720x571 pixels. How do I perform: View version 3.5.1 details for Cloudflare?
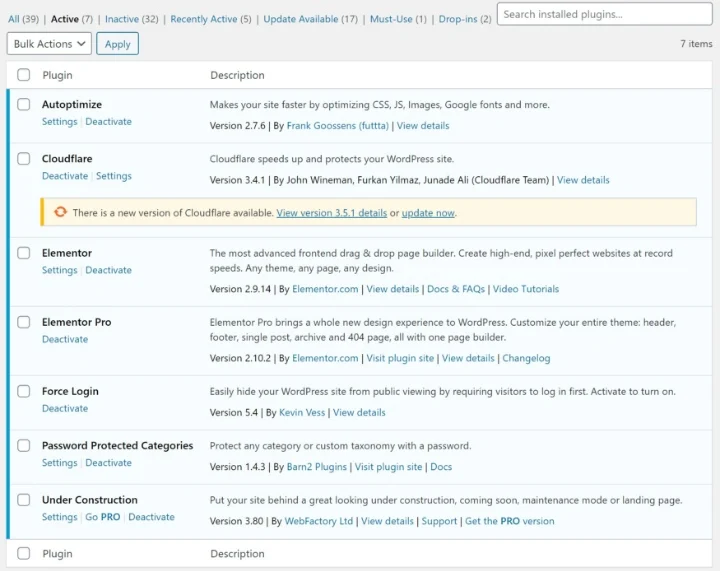click(331, 213)
